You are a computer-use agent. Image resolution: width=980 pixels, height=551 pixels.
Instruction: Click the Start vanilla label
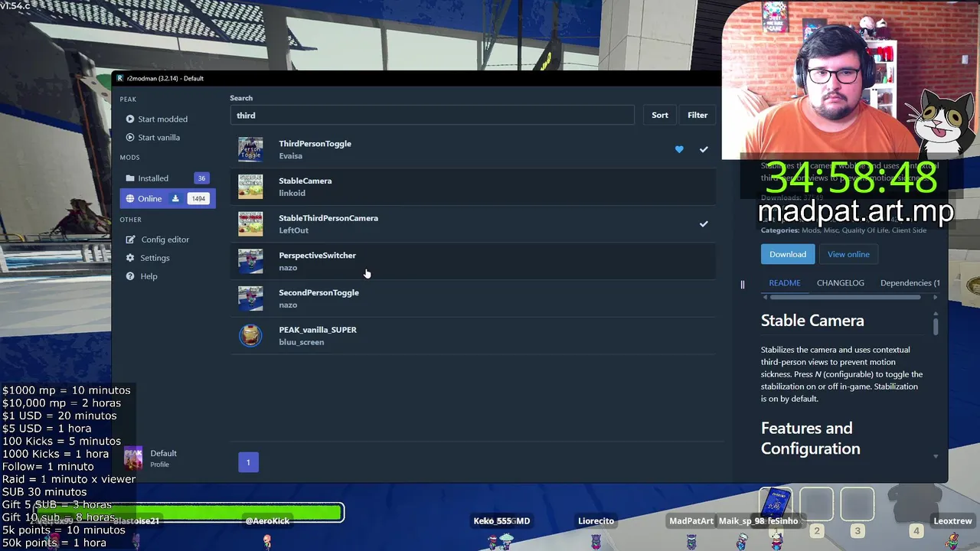pyautogui.click(x=158, y=138)
